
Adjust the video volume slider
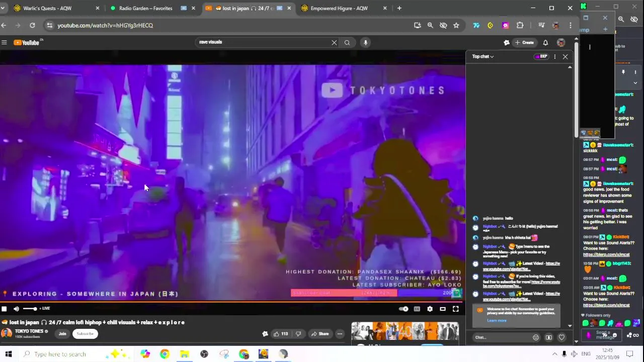click(30, 309)
